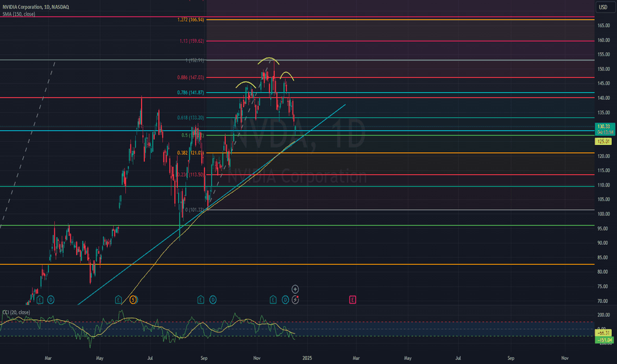This screenshot has height=364, width=617.
Task: Click the 100.00 price axis label
Action: pyautogui.click(x=603, y=214)
